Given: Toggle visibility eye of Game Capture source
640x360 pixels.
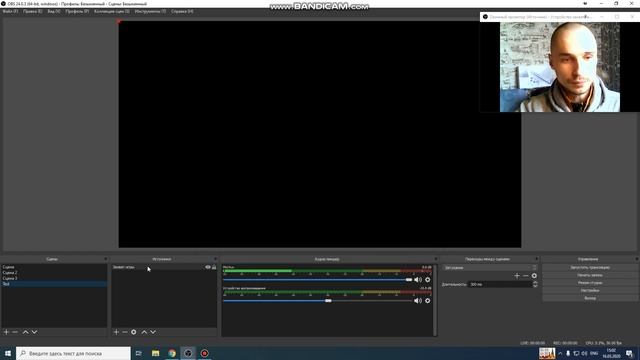Looking at the screenshot, I should 208,267.
